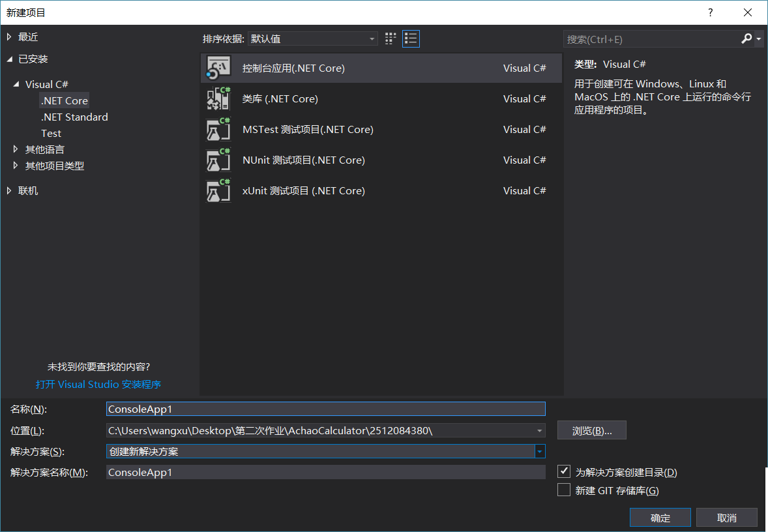
Task: Click the 确定 button
Action: [660, 518]
